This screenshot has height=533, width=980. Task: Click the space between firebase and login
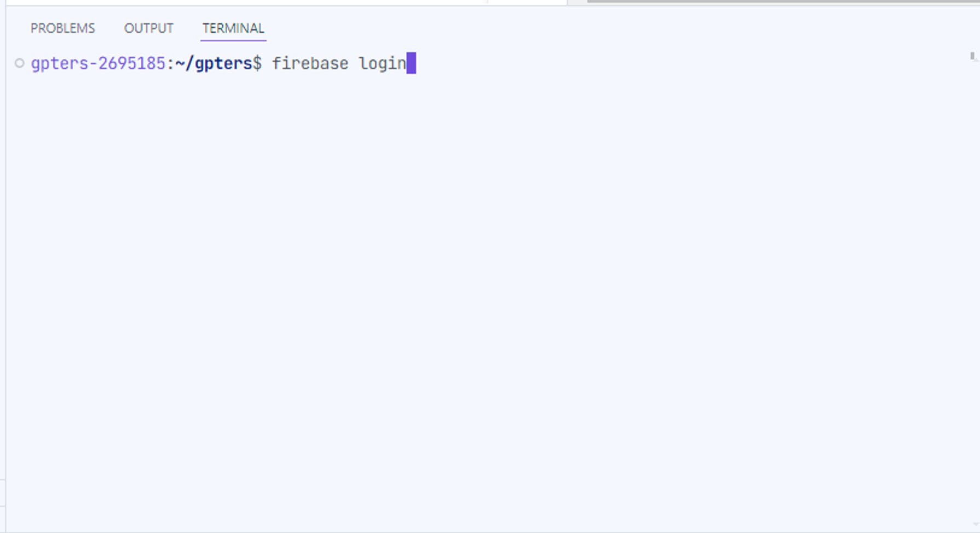[354, 64]
